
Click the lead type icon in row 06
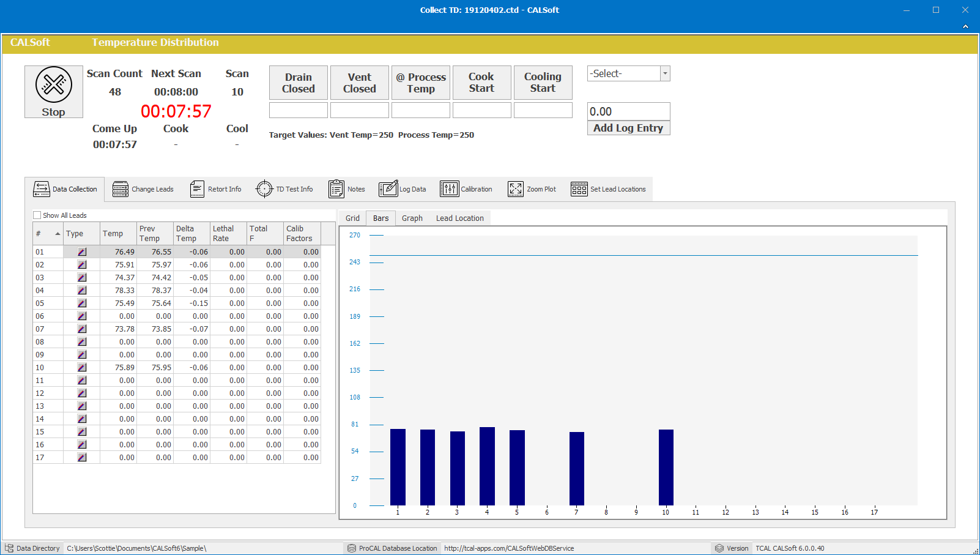pos(82,316)
